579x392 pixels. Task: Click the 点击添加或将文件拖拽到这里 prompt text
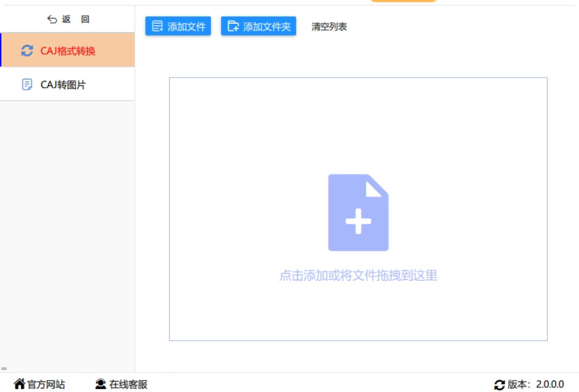click(x=358, y=275)
